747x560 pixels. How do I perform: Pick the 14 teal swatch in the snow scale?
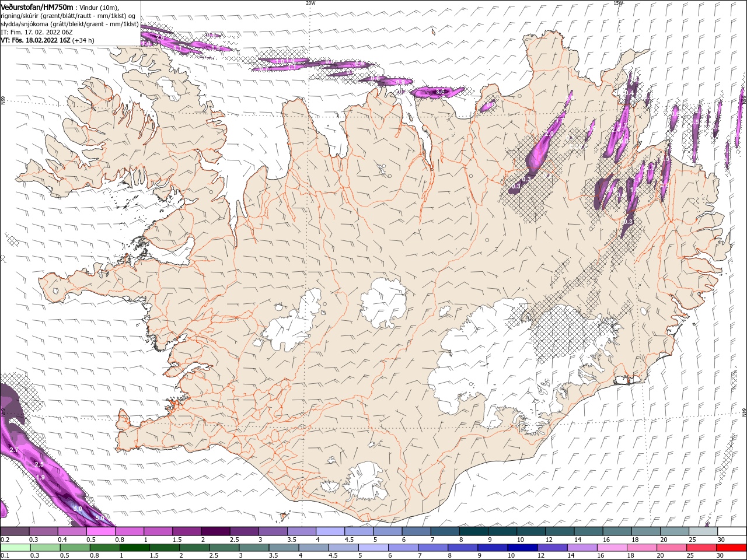[588, 531]
